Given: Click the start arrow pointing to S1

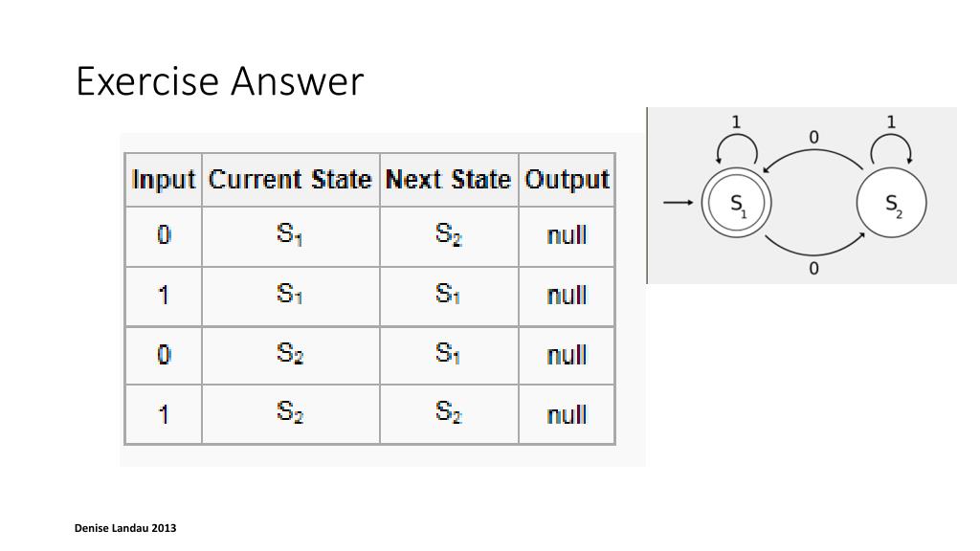Looking at the screenshot, I should click(679, 203).
